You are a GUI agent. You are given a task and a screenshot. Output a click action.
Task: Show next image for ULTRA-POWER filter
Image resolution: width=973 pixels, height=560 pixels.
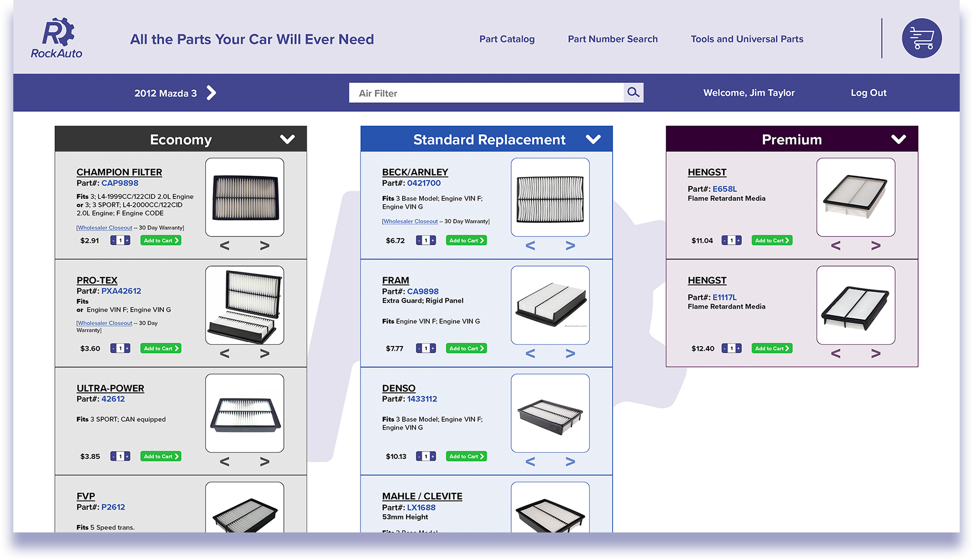tap(265, 462)
